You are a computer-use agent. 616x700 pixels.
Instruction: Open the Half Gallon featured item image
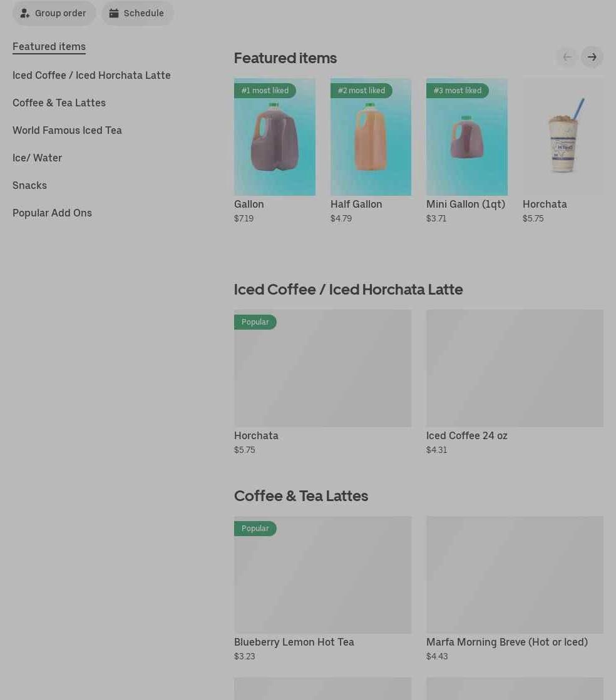(371, 137)
